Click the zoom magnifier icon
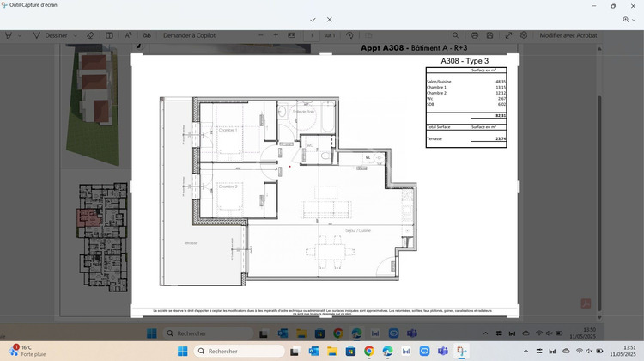 625,19
